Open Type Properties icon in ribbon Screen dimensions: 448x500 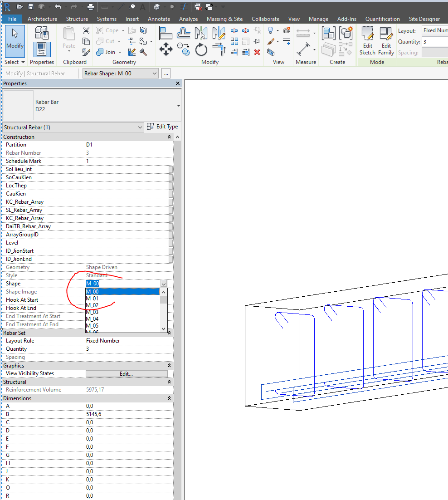42,33
